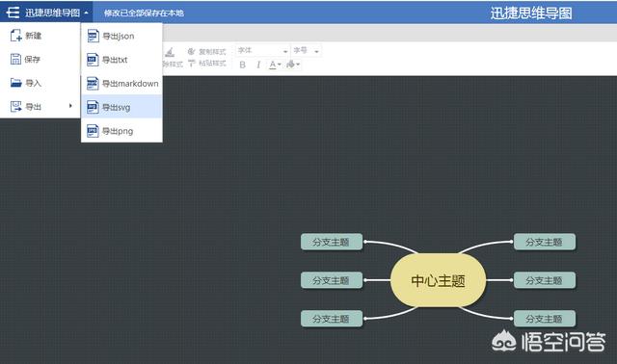Click the clear style eraser icon
The image size is (617, 364).
(x=170, y=52)
